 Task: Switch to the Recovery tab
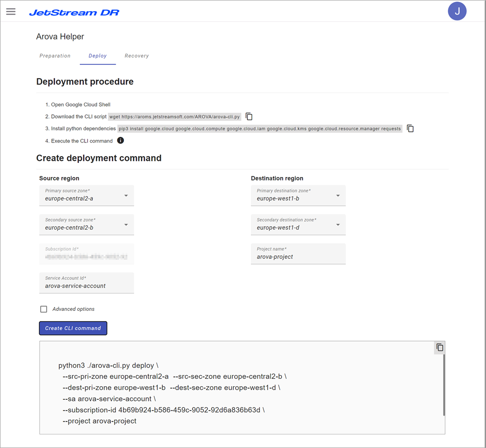[137, 56]
